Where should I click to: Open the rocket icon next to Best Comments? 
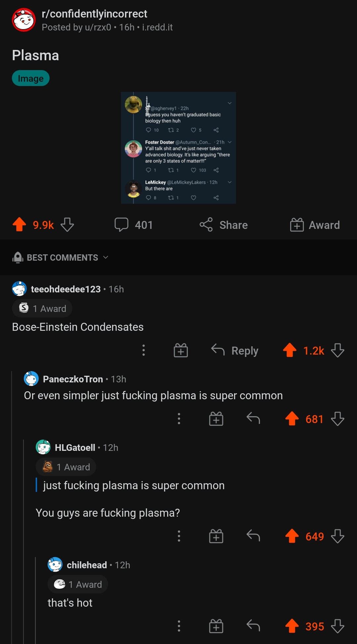click(x=17, y=257)
